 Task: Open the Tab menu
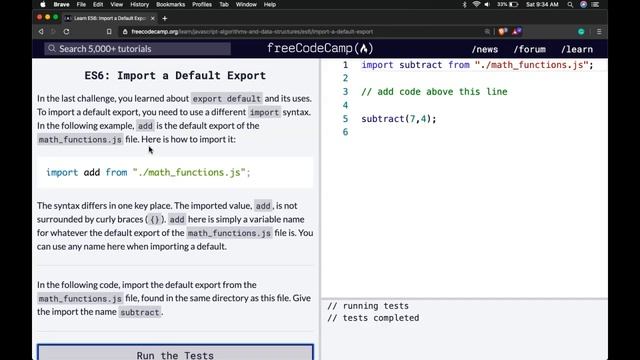coord(224,4)
